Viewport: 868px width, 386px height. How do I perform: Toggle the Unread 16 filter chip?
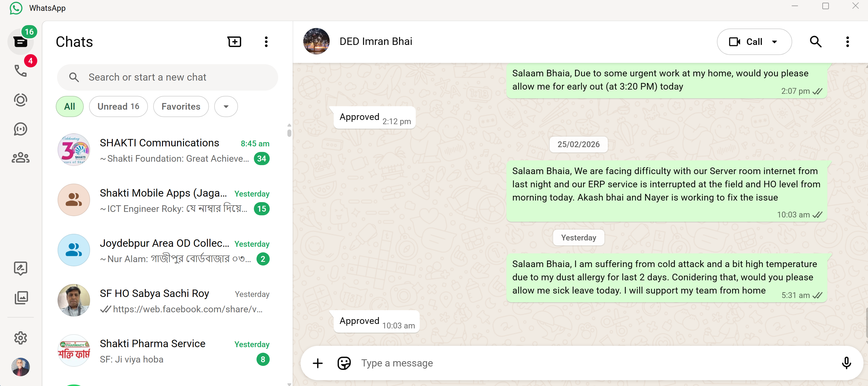pos(118,106)
